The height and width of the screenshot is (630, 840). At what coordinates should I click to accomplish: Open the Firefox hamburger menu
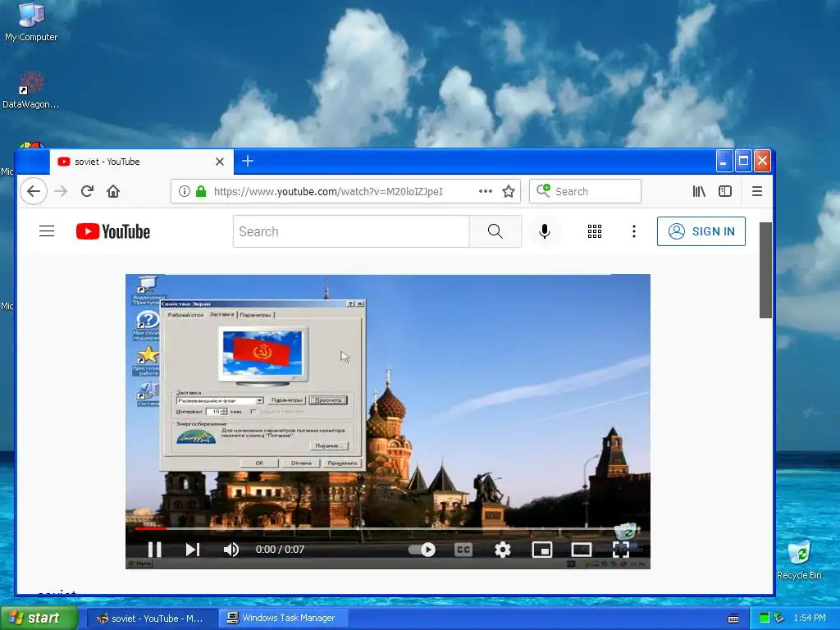(757, 191)
